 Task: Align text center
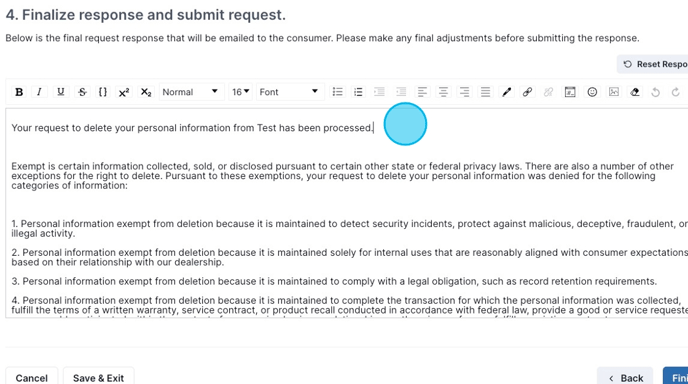tap(443, 92)
